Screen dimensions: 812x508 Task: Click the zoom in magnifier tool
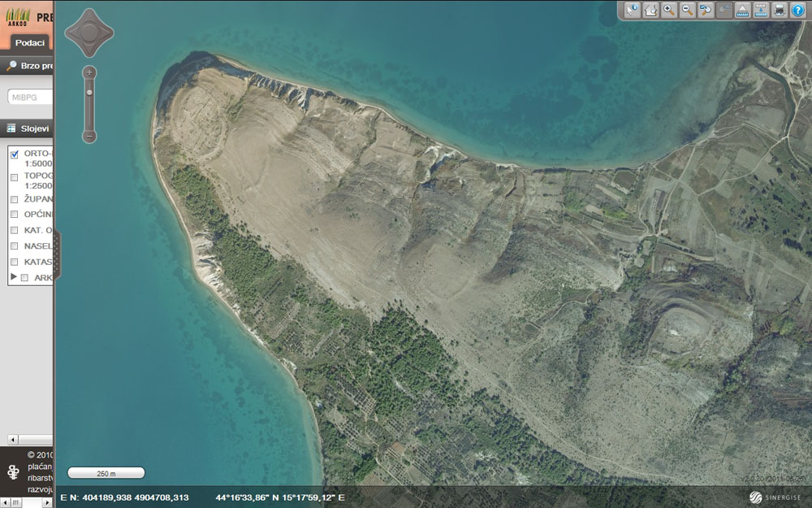pos(669,10)
